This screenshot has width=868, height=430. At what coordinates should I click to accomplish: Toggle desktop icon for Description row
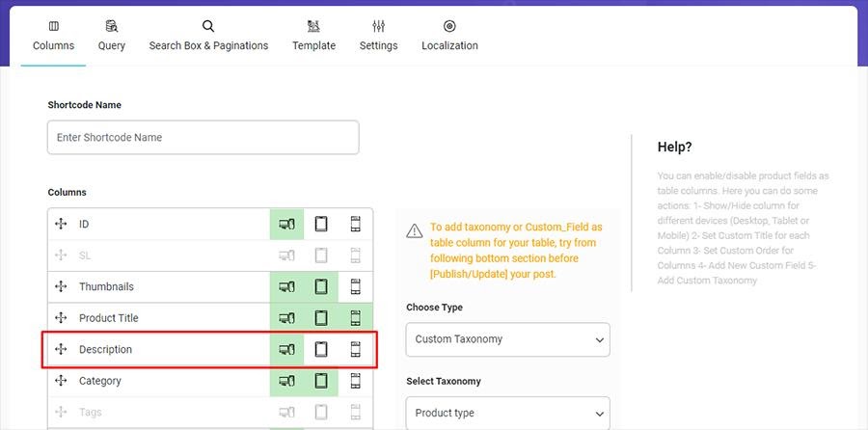coord(286,349)
